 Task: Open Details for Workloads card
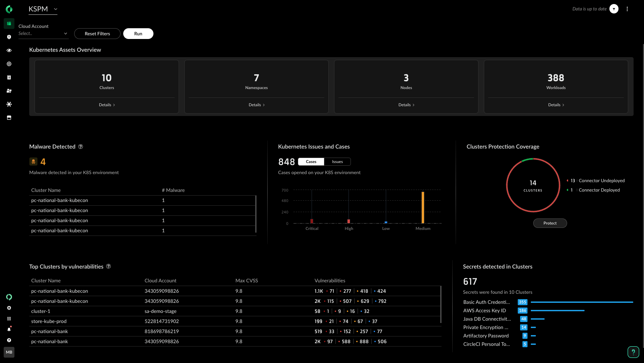tap(556, 105)
